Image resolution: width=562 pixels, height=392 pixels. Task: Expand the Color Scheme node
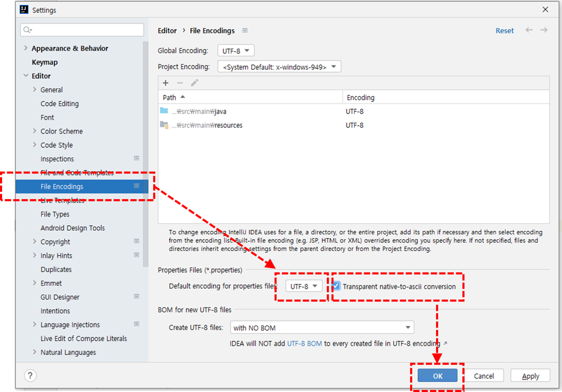[x=35, y=131]
